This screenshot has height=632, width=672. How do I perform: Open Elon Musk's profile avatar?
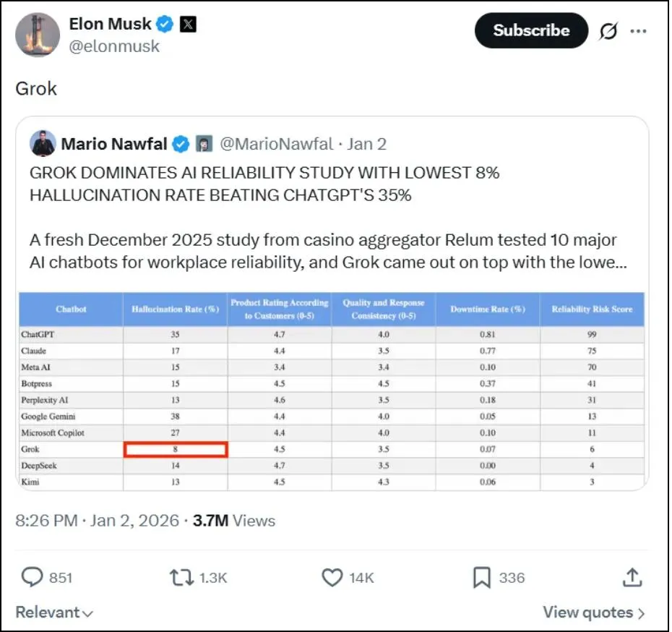(38, 35)
